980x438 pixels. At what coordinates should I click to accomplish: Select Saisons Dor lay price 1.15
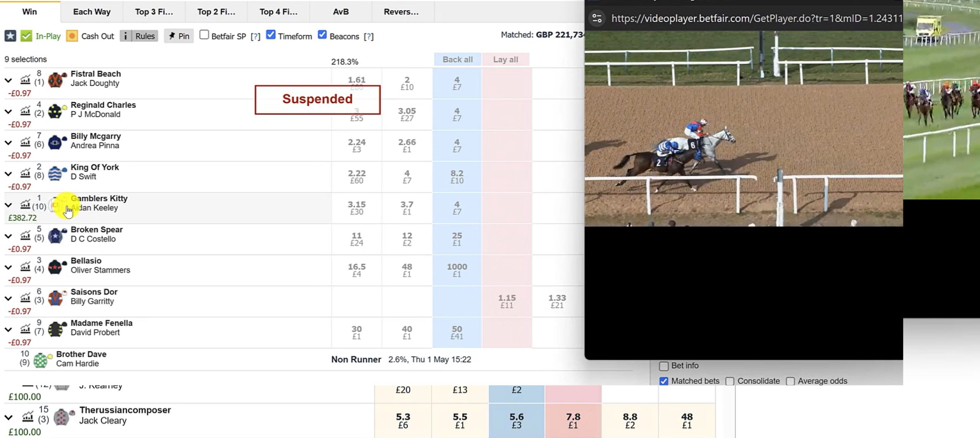pyautogui.click(x=507, y=301)
